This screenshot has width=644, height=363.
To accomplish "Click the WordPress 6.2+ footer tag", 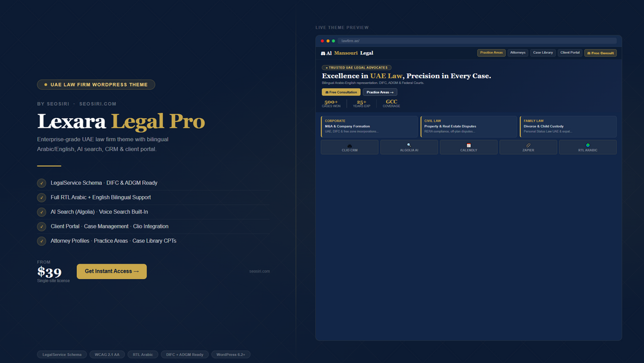I will (x=231, y=355).
